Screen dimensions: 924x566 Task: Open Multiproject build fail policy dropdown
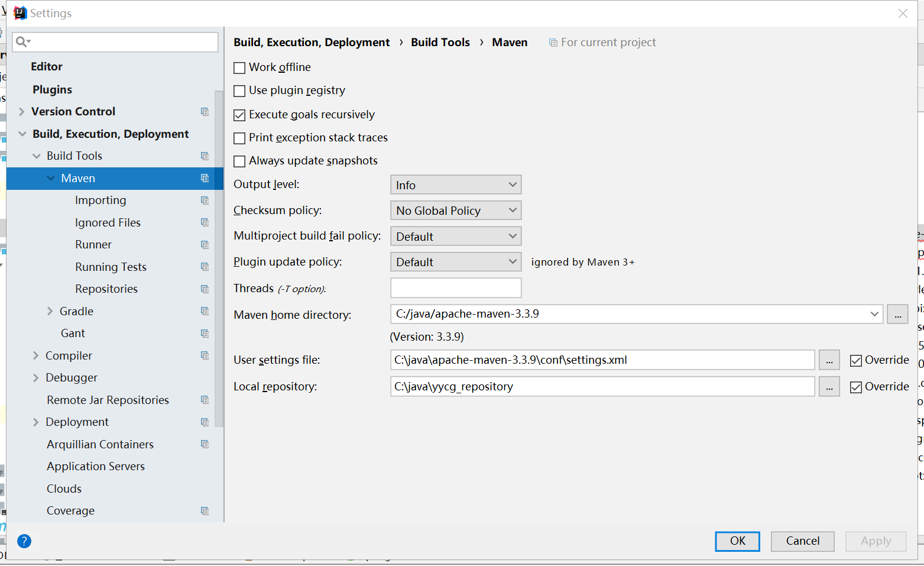pyautogui.click(x=456, y=236)
